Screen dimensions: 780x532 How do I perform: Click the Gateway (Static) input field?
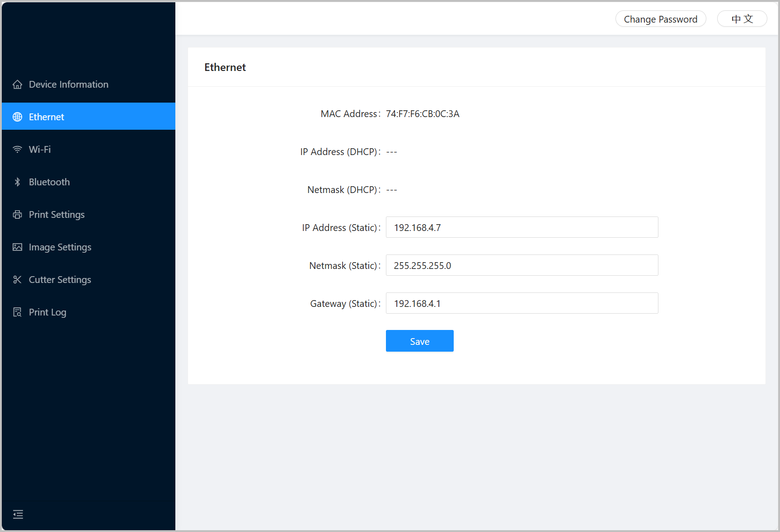click(522, 303)
